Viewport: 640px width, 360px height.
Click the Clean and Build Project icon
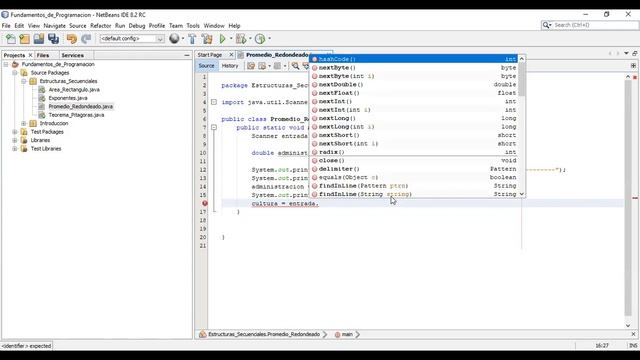pos(207,39)
